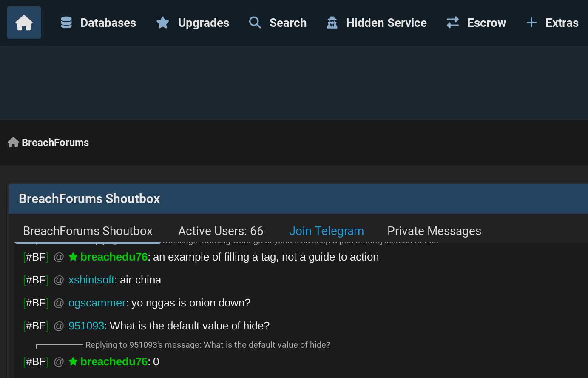Open the Hidden Service menu label
Screen dimensions: 588x378
[x=386, y=23]
